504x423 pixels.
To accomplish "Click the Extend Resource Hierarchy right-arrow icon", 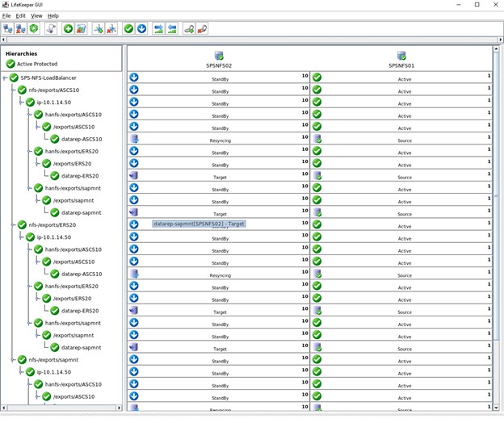I will click(x=159, y=28).
